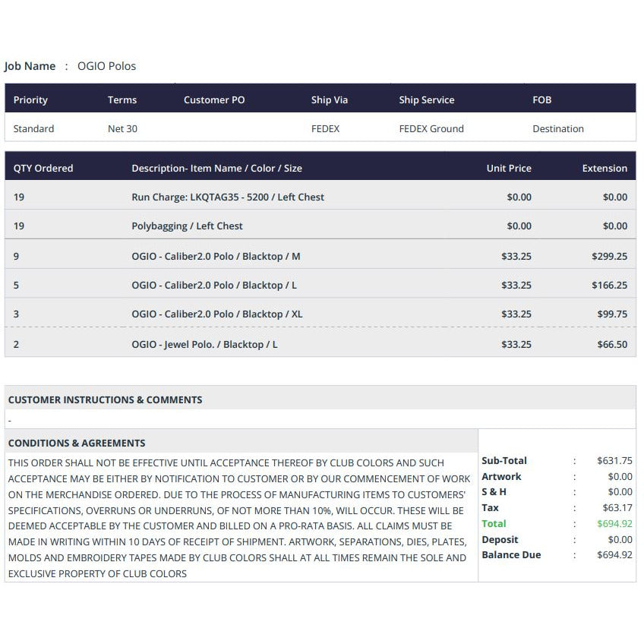Select the Run Charge LKQTAG35 line item

coord(228,197)
